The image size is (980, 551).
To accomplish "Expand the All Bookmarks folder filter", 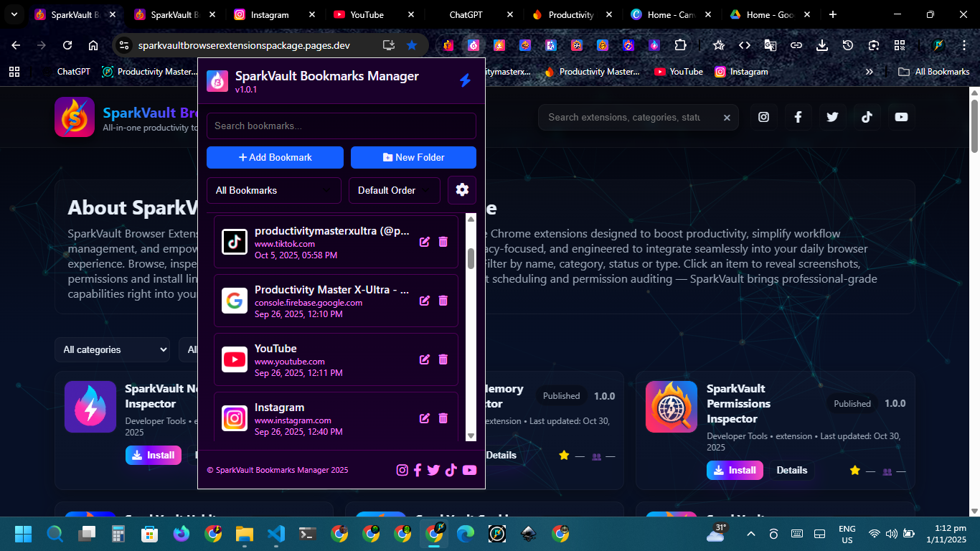I will (x=274, y=190).
